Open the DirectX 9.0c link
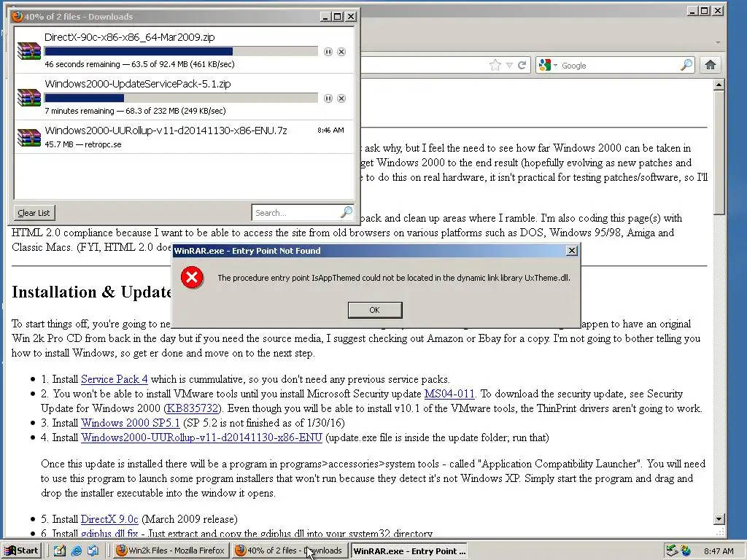The height and width of the screenshot is (560, 747). coord(109,519)
